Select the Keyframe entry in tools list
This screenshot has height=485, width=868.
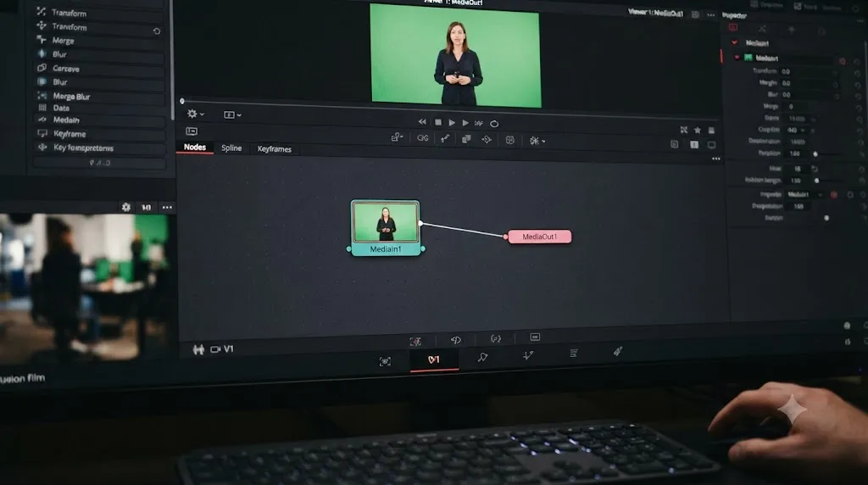[x=100, y=134]
